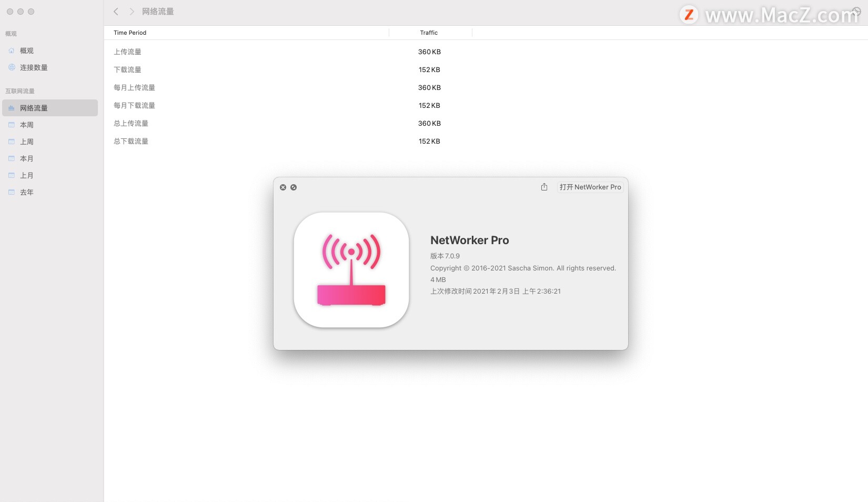Viewport: 868px width, 502px height.
Task: Select 网络流量 in the sidebar
Action: tap(50, 108)
